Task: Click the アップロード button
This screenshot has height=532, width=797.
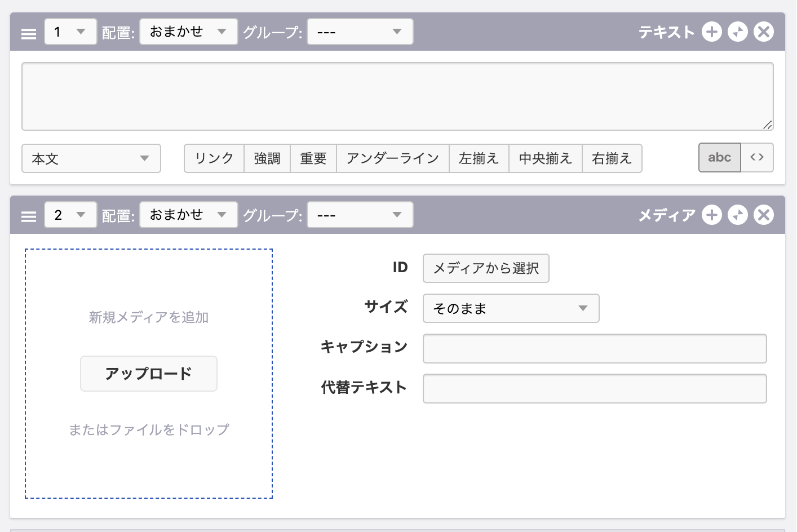Action: [x=149, y=374]
